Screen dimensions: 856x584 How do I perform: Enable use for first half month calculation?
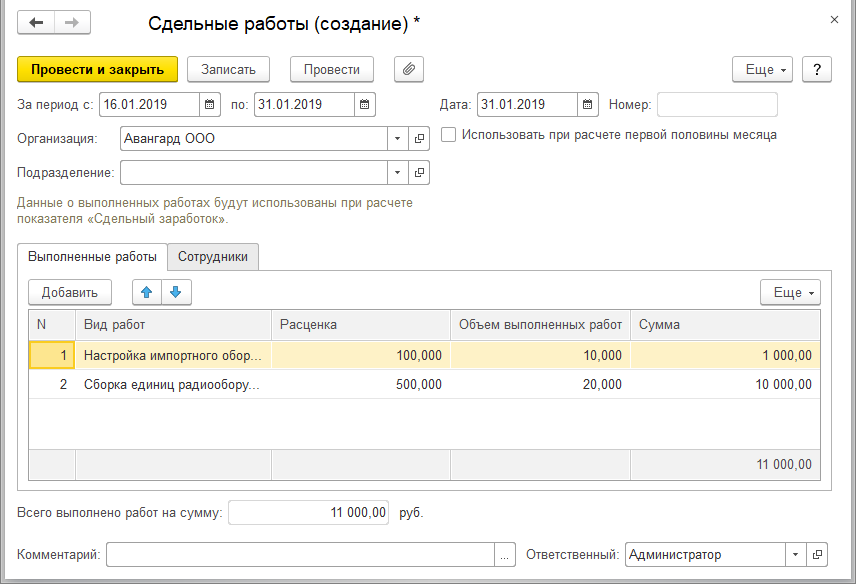click(449, 134)
